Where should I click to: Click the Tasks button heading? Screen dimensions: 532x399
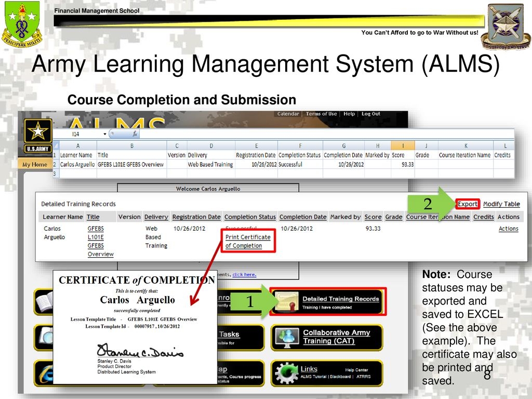(x=229, y=334)
